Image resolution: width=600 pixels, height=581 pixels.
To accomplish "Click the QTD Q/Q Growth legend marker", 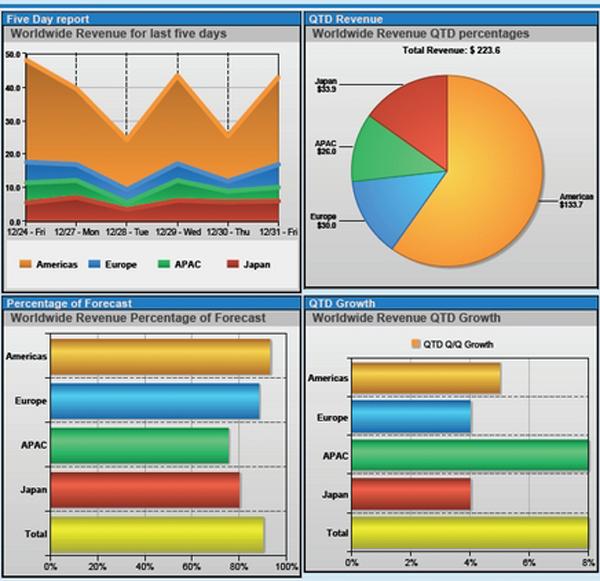I will [417, 345].
